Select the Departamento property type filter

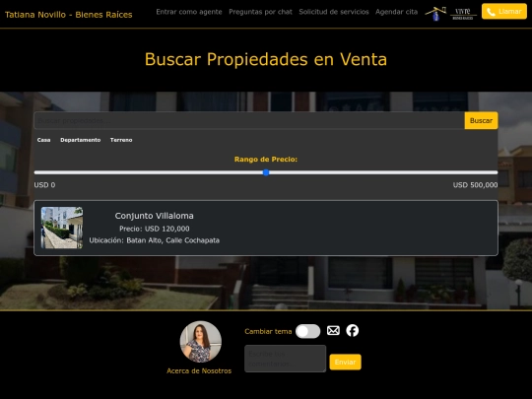pyautogui.click(x=81, y=140)
